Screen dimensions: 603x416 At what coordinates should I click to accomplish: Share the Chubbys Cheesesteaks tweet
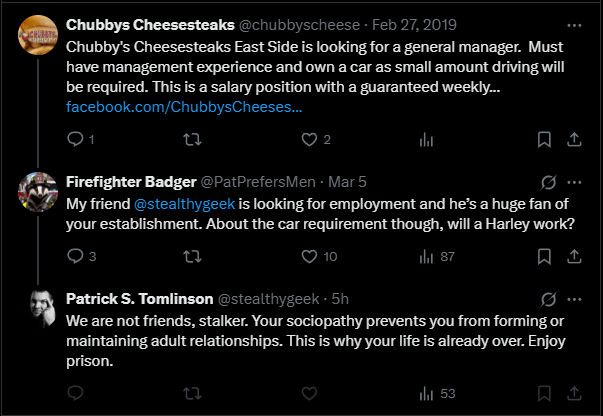pos(574,139)
